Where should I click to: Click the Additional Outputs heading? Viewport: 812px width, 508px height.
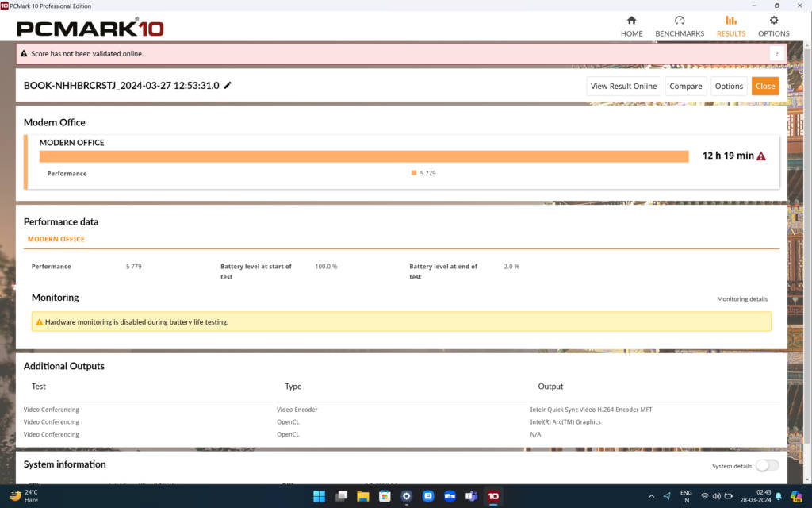pyautogui.click(x=64, y=366)
